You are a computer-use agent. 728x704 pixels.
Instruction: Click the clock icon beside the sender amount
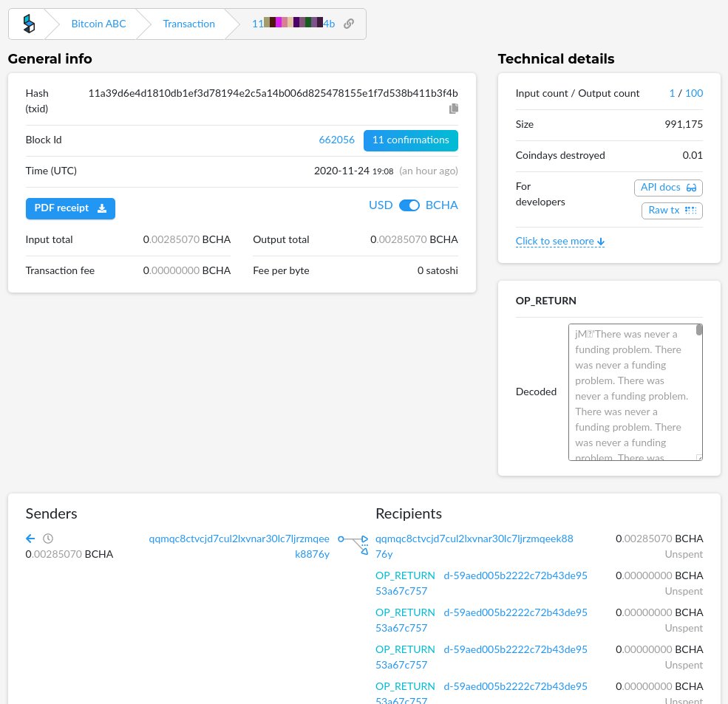[47, 539]
